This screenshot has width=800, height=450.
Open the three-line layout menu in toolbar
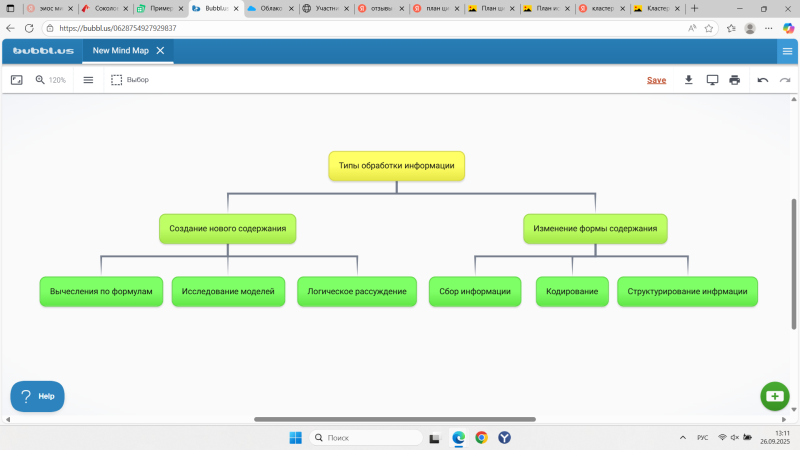(x=88, y=80)
